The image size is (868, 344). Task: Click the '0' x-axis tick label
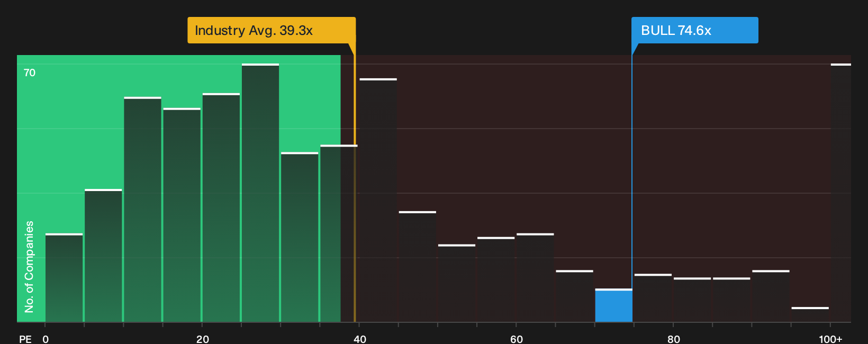pyautogui.click(x=46, y=339)
